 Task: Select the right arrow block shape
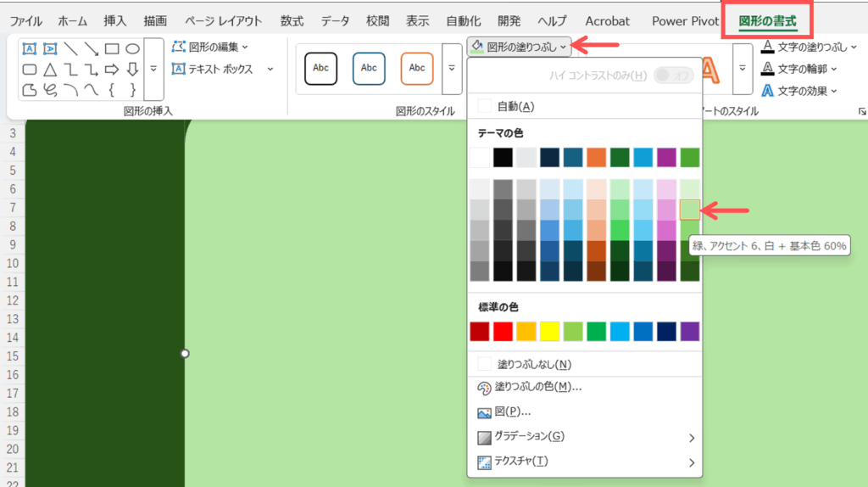pos(112,70)
